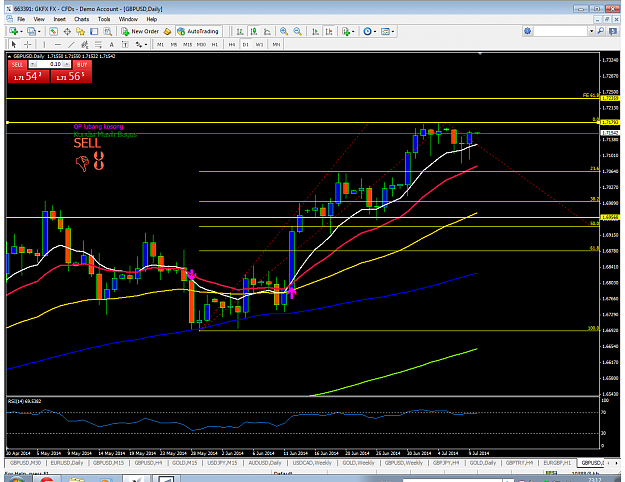
Task: Open the Insert menu
Action: point(59,19)
